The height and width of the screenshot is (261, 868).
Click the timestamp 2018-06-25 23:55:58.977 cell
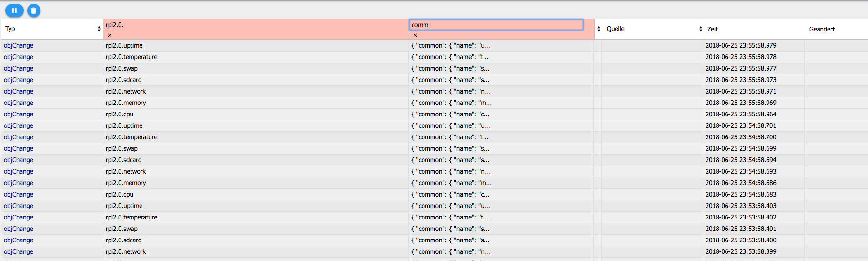741,69
